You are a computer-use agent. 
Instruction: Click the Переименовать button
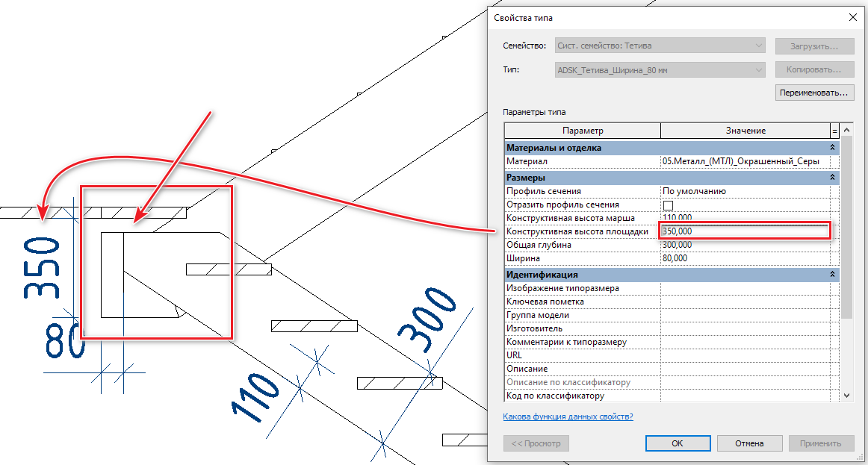click(x=814, y=93)
